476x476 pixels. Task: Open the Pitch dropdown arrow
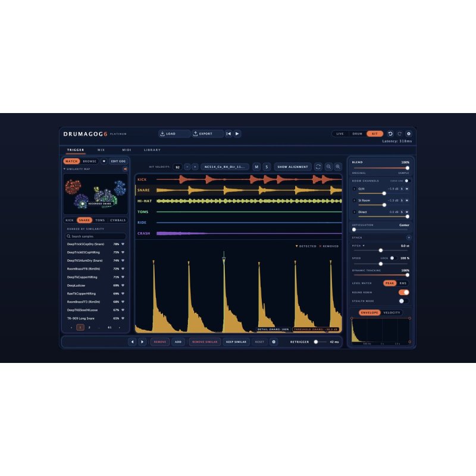pyautogui.click(x=364, y=246)
